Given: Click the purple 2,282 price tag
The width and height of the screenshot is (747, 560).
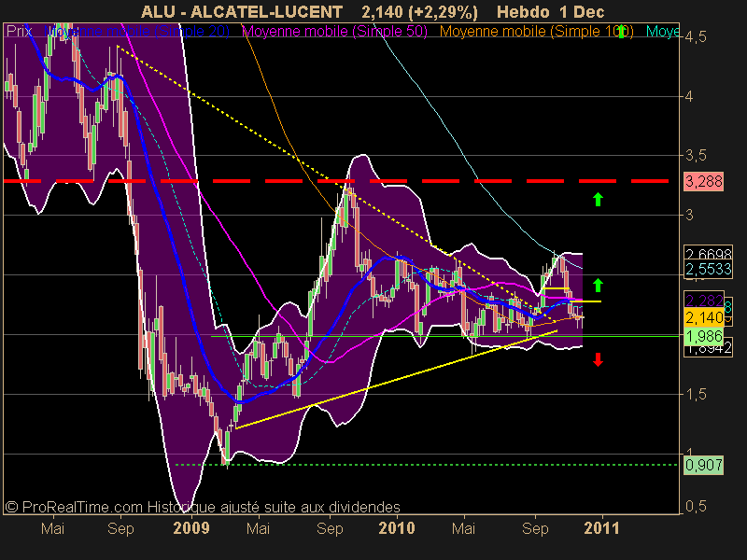Looking at the screenshot, I should pos(704,301).
